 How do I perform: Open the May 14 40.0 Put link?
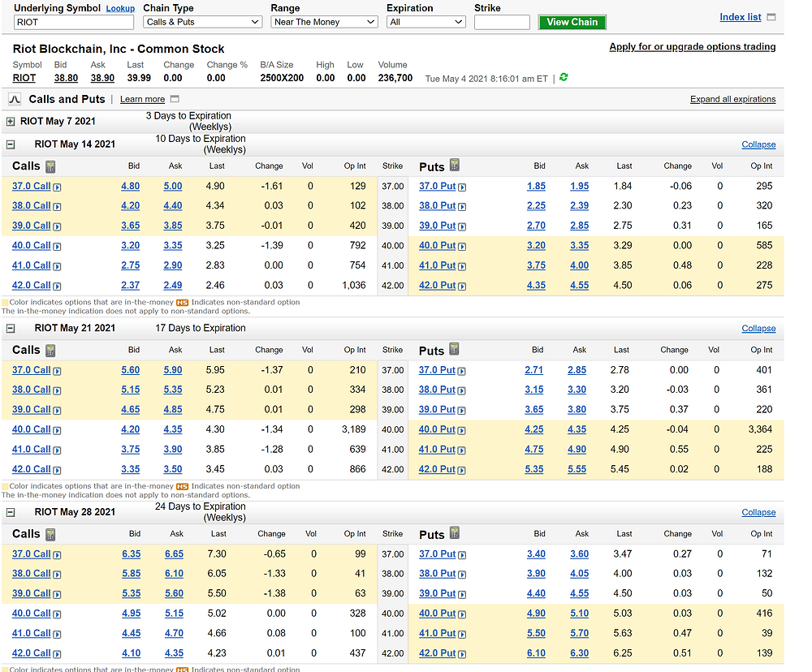[437, 245]
